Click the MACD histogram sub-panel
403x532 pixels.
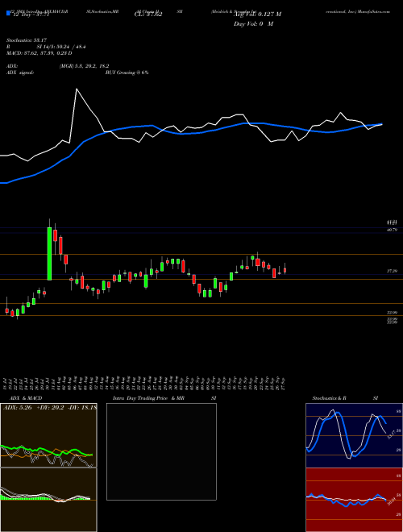48,500
